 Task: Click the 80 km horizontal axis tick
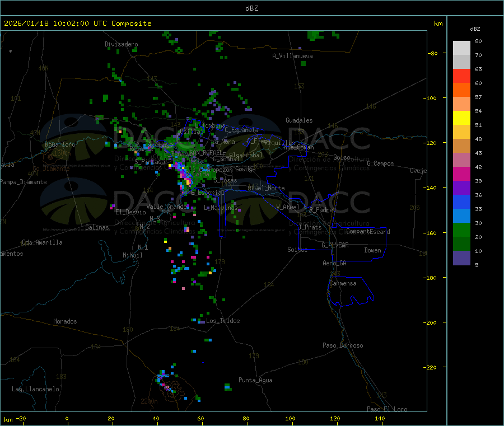pyautogui.click(x=246, y=419)
